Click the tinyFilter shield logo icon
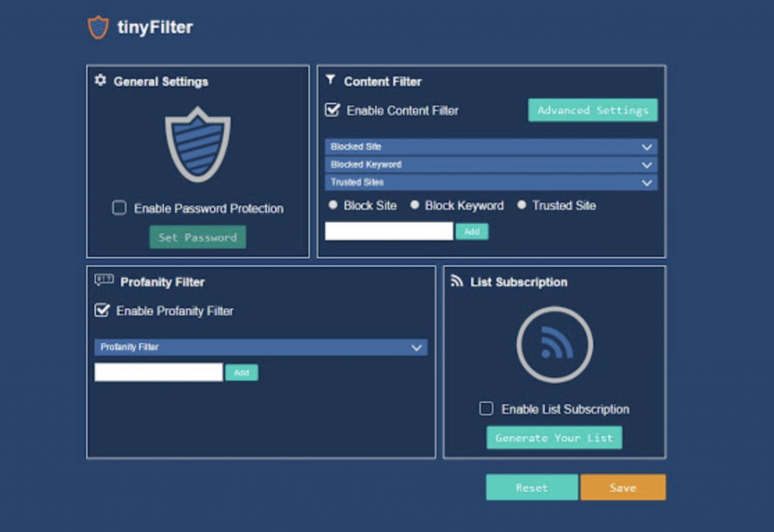 tap(98, 26)
